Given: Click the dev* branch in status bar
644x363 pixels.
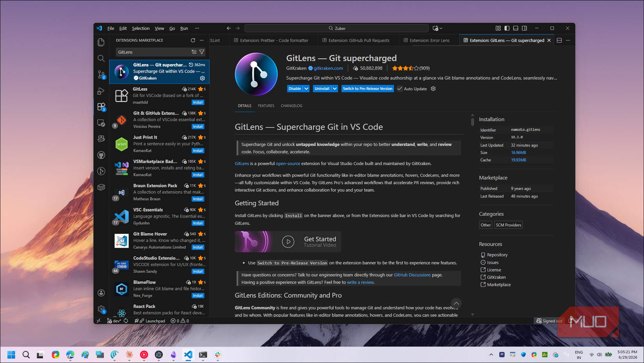Looking at the screenshot, I should (114, 321).
